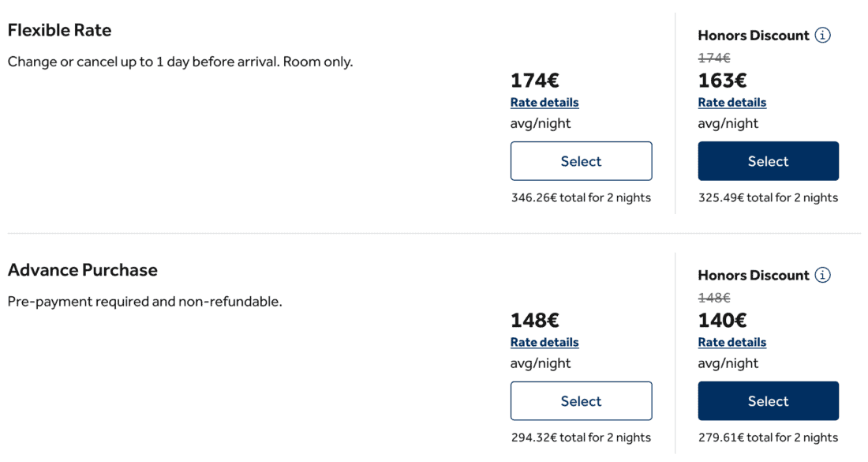Choose the 140€ Honors Discount Advance Purchase

pyautogui.click(x=768, y=401)
